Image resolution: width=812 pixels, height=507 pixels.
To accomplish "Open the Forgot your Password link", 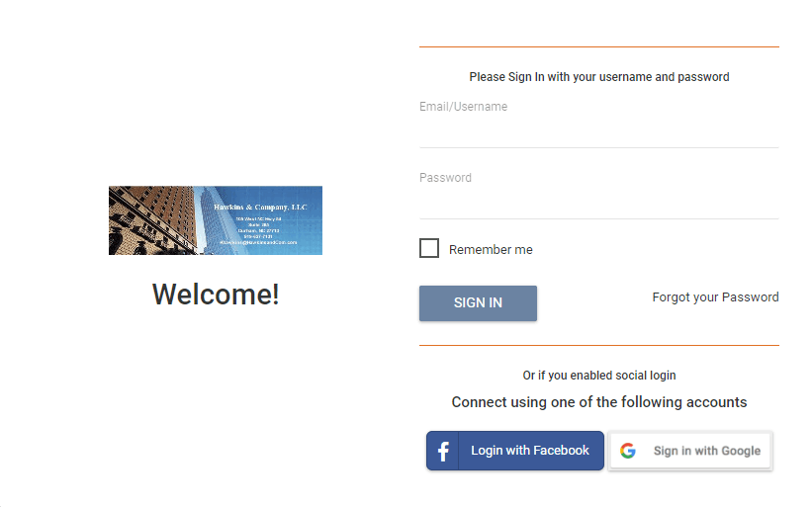I will [715, 297].
